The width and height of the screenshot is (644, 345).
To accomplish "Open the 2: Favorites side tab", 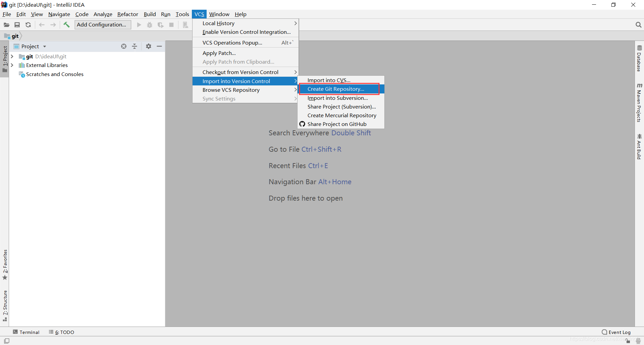I will coord(5,265).
